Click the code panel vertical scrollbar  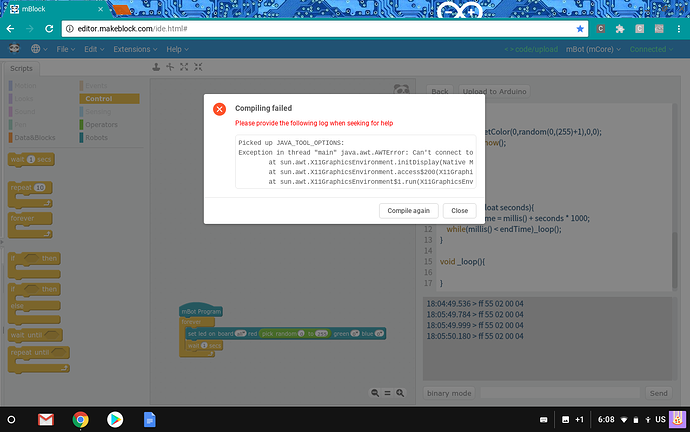click(x=675, y=260)
